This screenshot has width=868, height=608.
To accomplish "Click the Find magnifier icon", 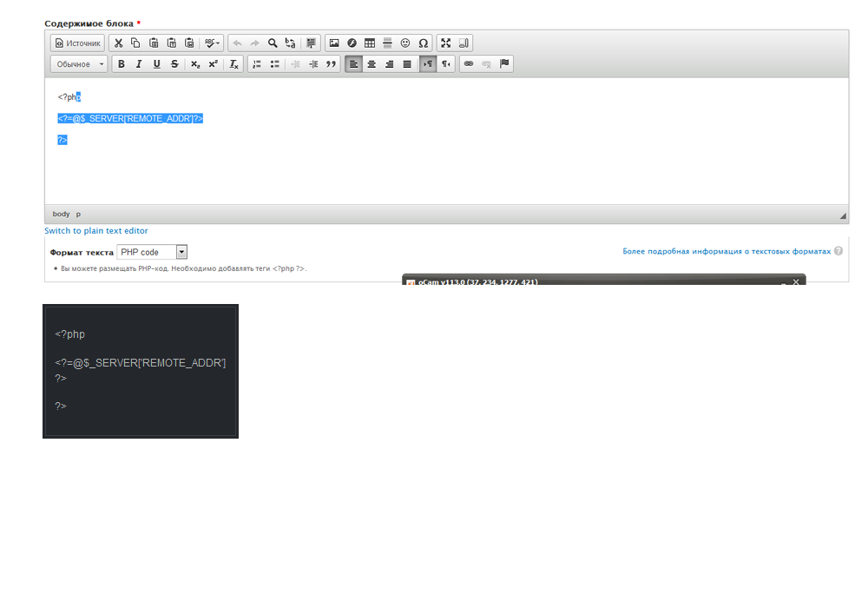I will click(x=273, y=43).
